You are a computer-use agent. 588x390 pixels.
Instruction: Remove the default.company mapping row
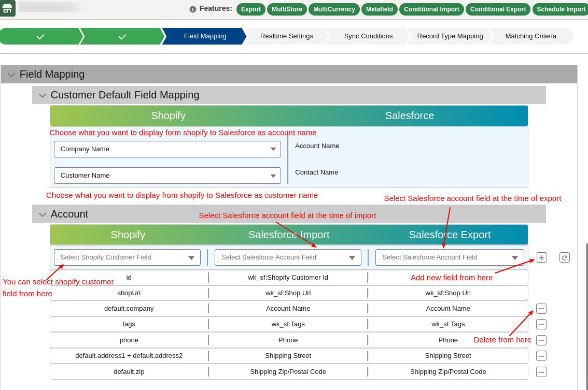tap(541, 308)
